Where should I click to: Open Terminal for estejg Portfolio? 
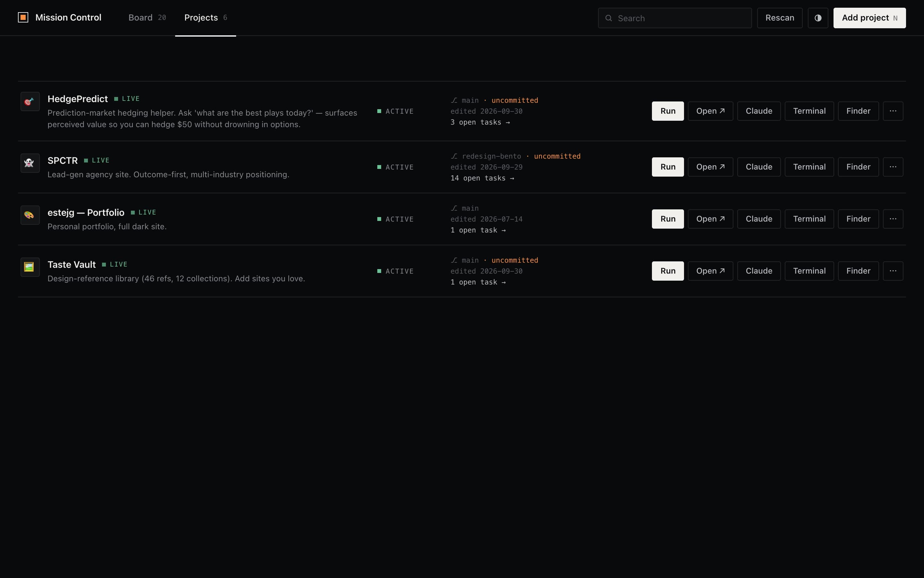pos(809,219)
